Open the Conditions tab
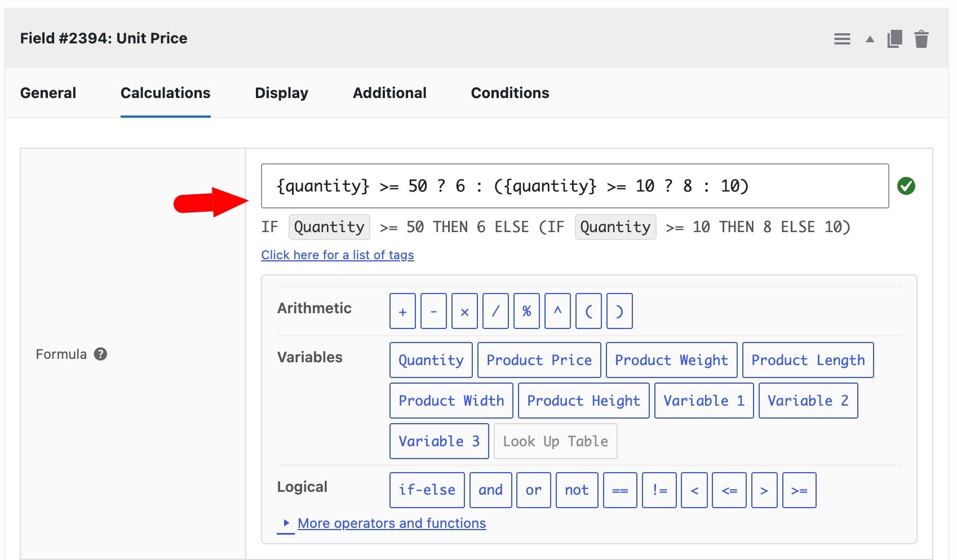 (x=510, y=93)
